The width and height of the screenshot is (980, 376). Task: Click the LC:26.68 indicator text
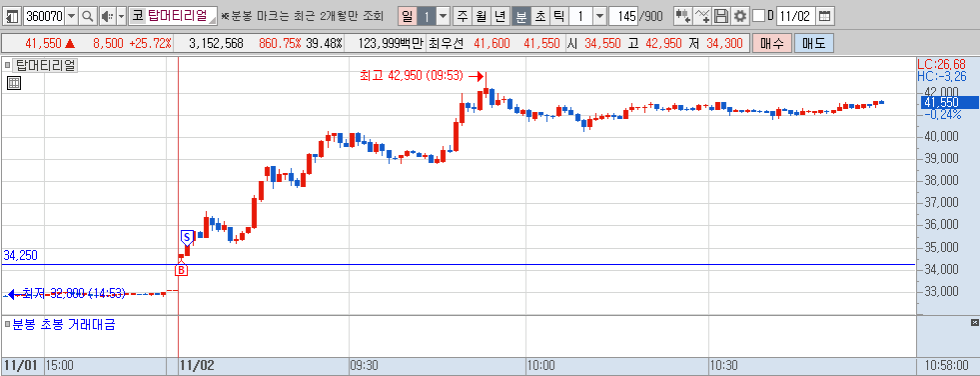coord(941,64)
